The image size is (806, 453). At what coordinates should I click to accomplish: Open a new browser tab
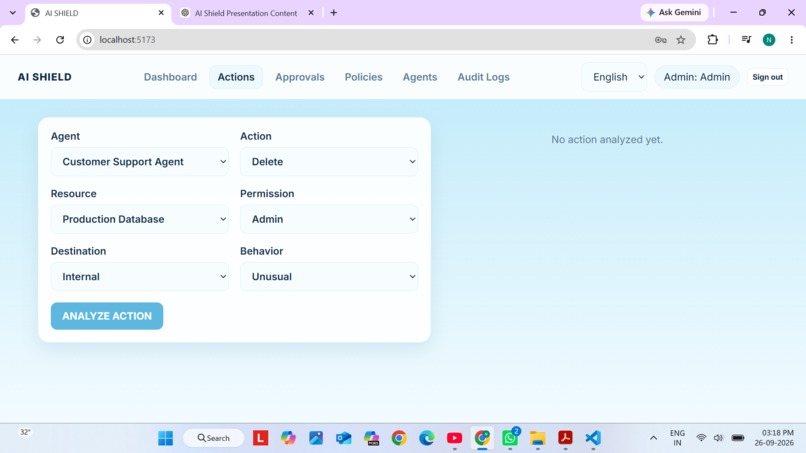coord(334,13)
